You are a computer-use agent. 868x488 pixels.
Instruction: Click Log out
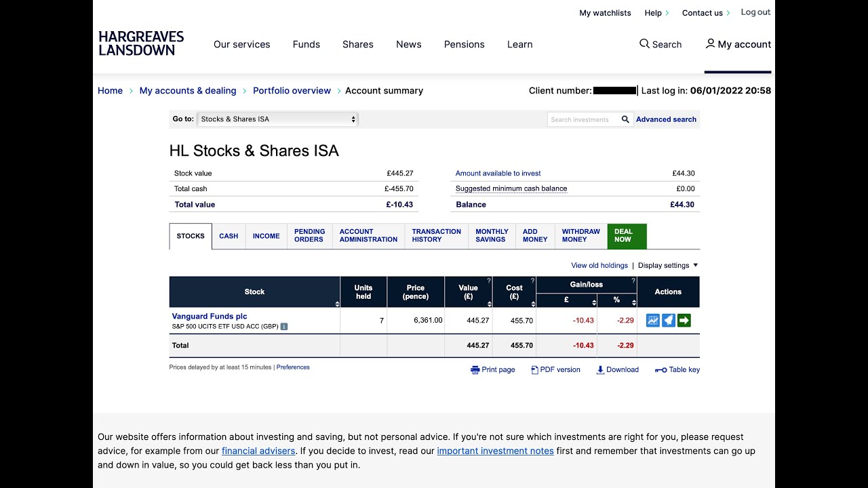point(755,12)
